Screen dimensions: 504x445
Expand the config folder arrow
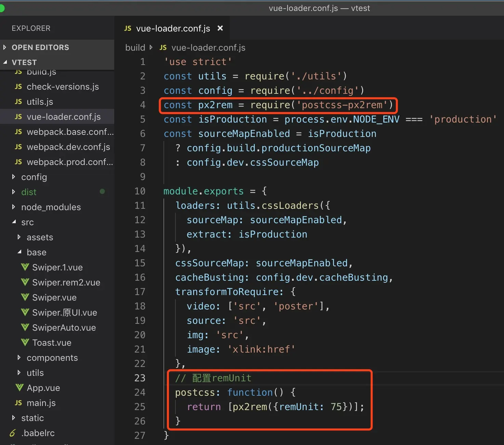(14, 177)
